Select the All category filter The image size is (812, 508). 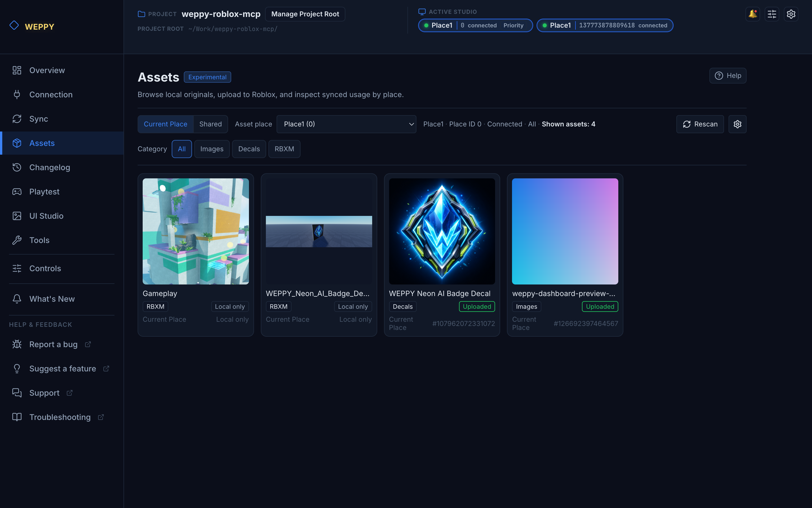(182, 149)
